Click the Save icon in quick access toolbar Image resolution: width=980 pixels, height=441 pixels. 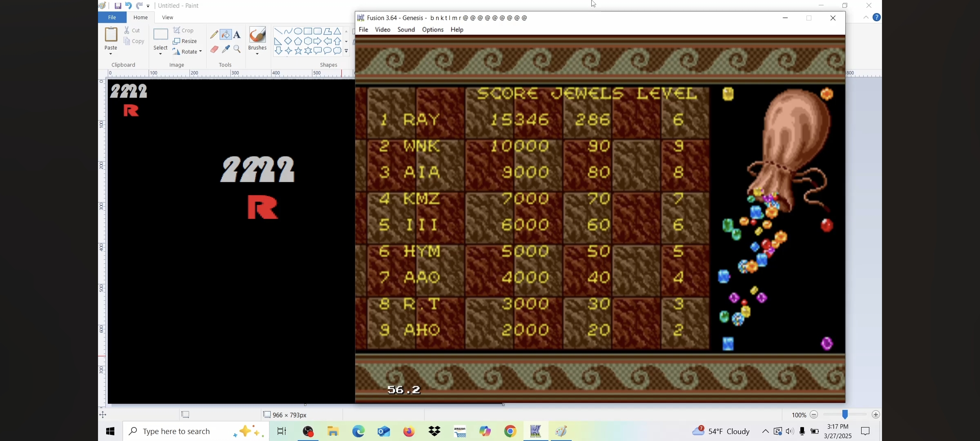click(x=118, y=6)
